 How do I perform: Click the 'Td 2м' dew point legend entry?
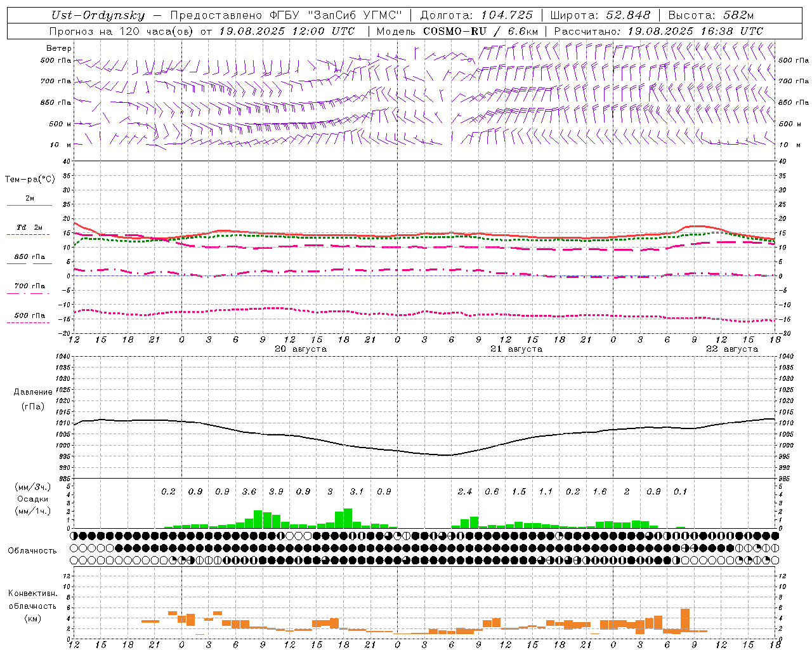[x=29, y=227]
